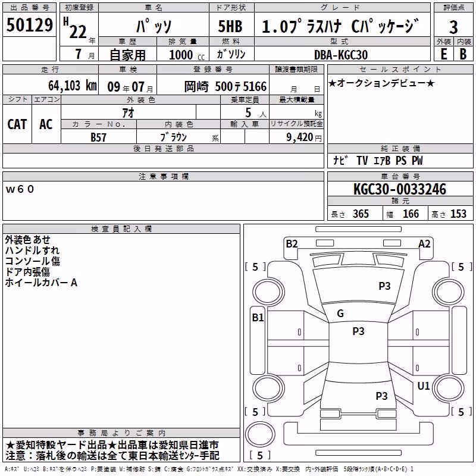Click the 5HB door shape value
This screenshot has width=476, height=476.
(230, 26)
